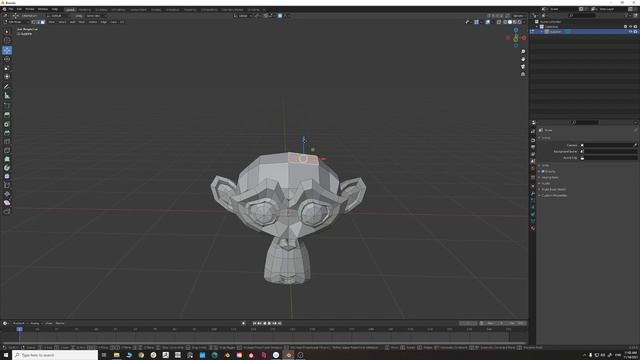640x360 pixels.
Task: Select the Scale tool
Action: 7,68
